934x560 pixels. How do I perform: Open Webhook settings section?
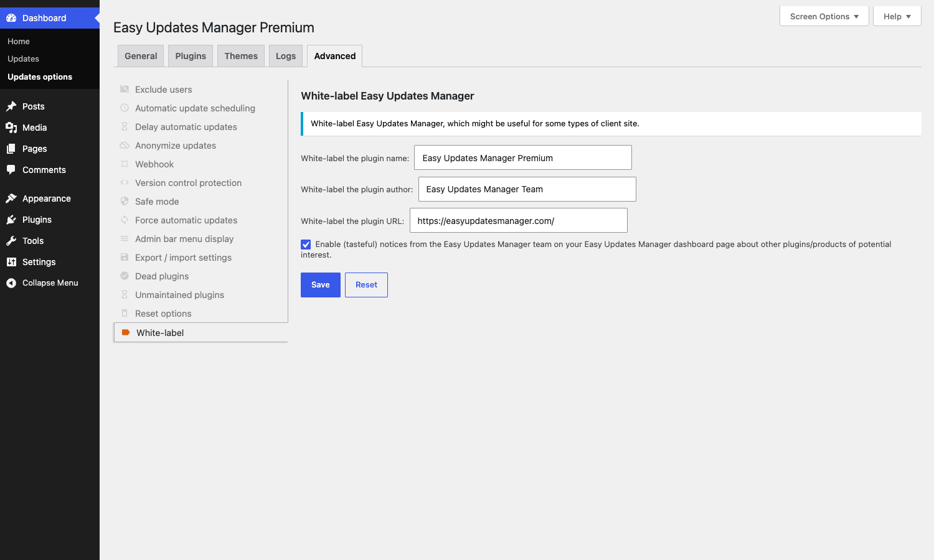154,164
